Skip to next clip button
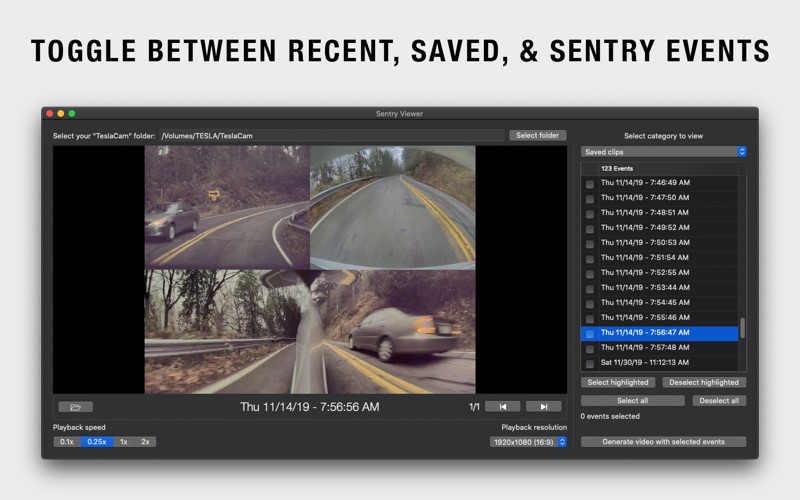 tap(544, 407)
